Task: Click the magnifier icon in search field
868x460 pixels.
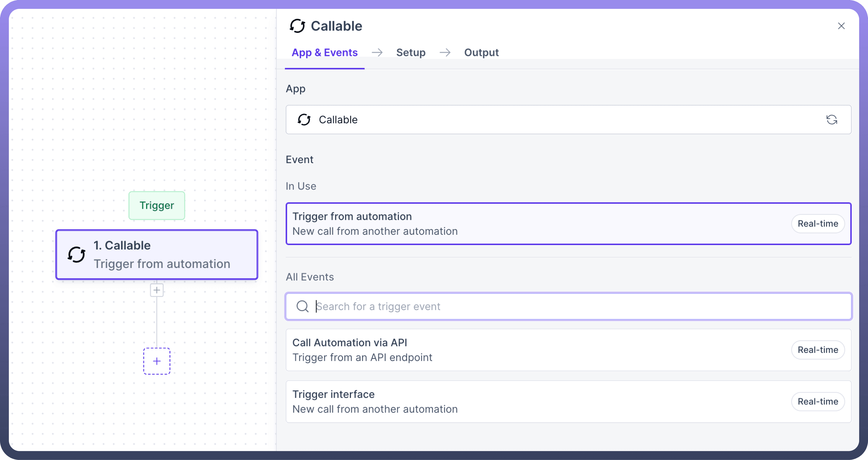Action: pos(302,306)
